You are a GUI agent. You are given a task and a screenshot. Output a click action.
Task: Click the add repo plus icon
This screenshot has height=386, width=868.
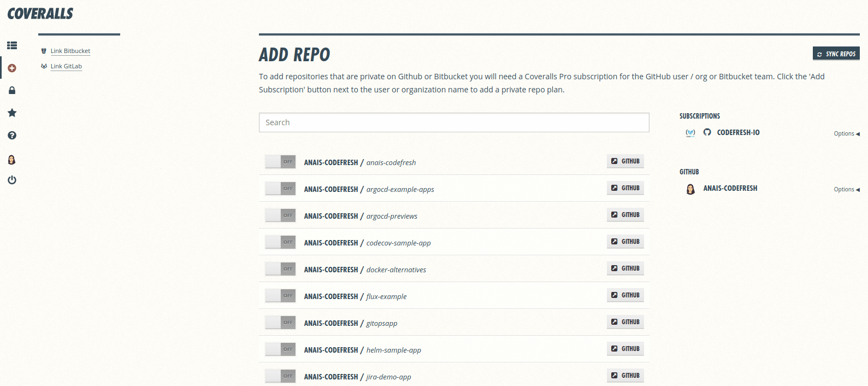pyautogui.click(x=12, y=68)
